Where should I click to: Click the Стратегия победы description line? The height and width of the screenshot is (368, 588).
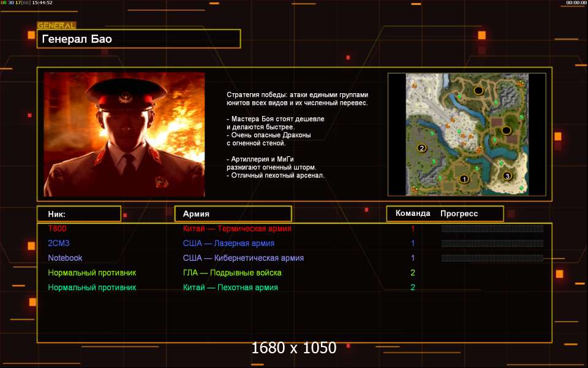click(298, 94)
